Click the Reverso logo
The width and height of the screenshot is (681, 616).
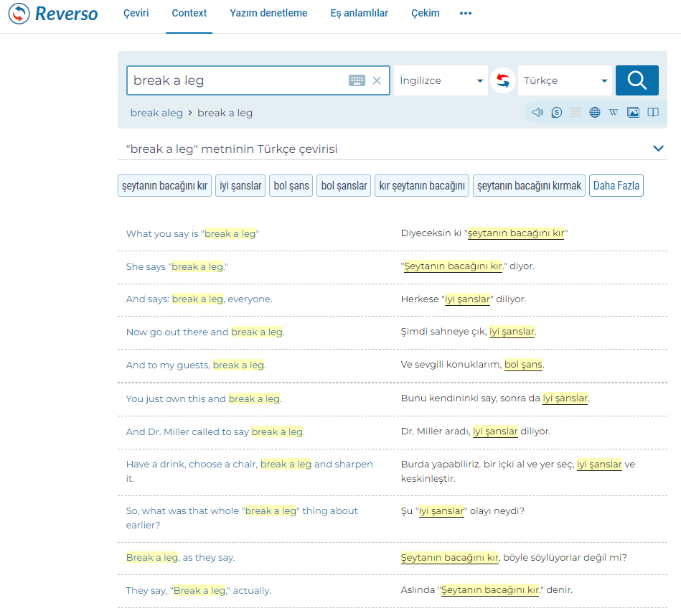53,14
